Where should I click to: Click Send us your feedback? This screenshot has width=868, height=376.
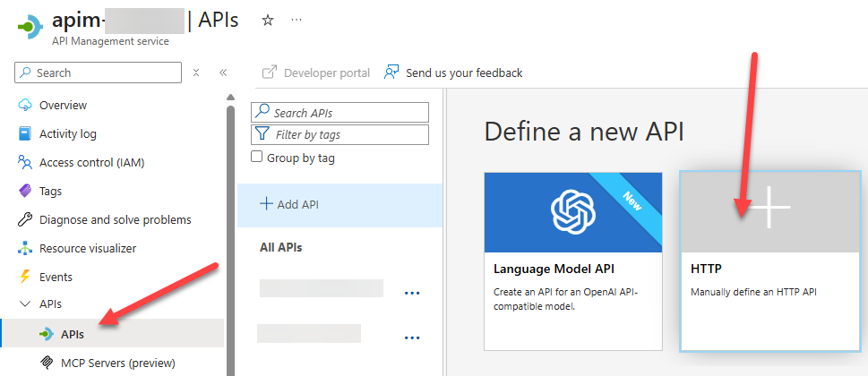click(x=464, y=73)
